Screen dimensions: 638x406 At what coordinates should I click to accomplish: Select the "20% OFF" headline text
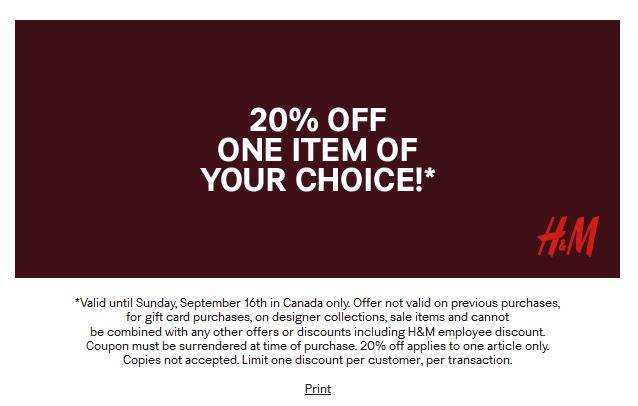click(x=318, y=120)
